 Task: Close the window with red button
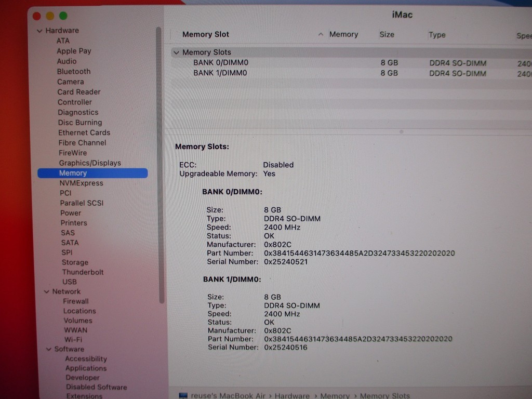click(37, 16)
